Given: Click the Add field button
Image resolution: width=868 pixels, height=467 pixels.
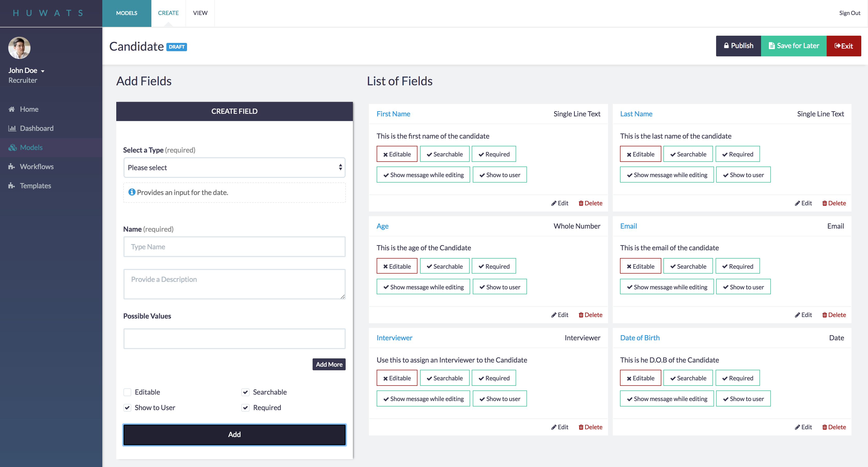Looking at the screenshot, I should (x=234, y=435).
